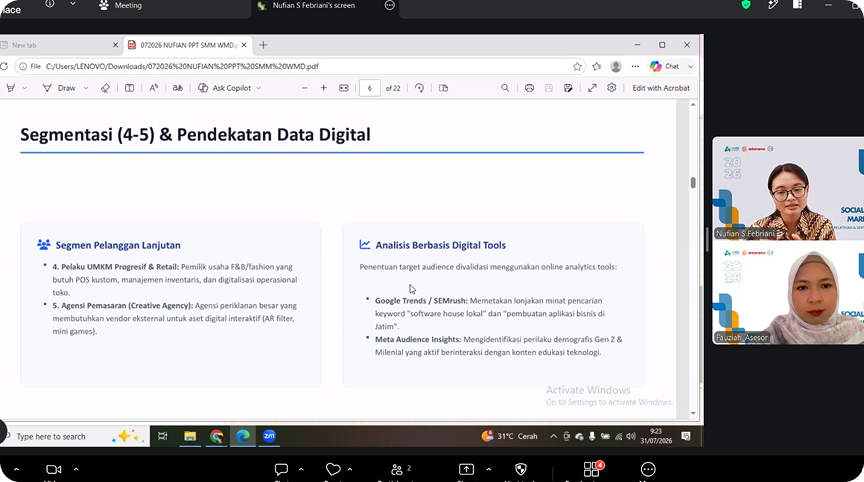Close the New tab browser tab
864x482 pixels.
point(115,45)
